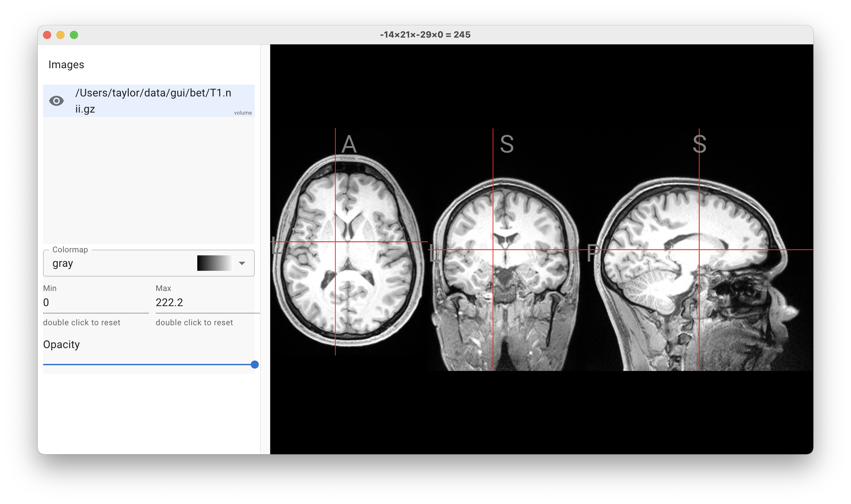Click the Opacity slider handle
The height and width of the screenshot is (504, 851).
tap(254, 365)
